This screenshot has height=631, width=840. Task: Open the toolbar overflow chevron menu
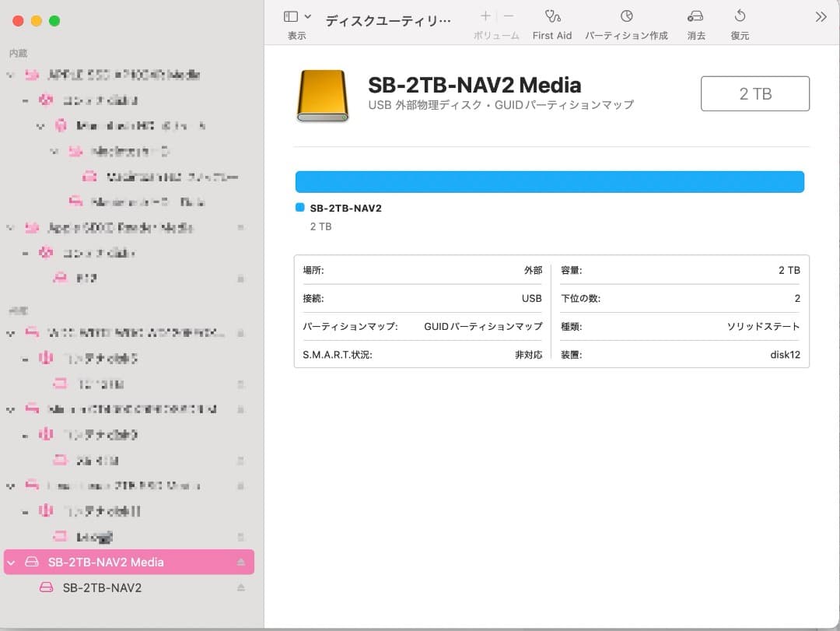tap(819, 15)
